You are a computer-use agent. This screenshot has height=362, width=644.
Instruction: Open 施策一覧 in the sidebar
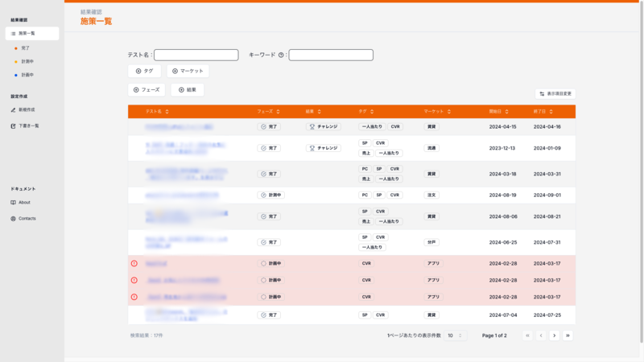(x=32, y=34)
